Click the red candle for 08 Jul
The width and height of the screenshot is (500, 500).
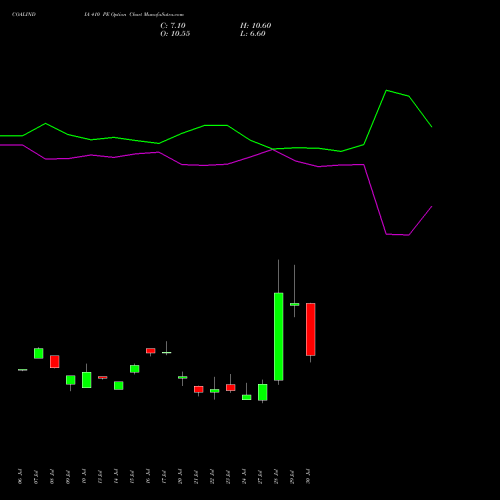55,361
